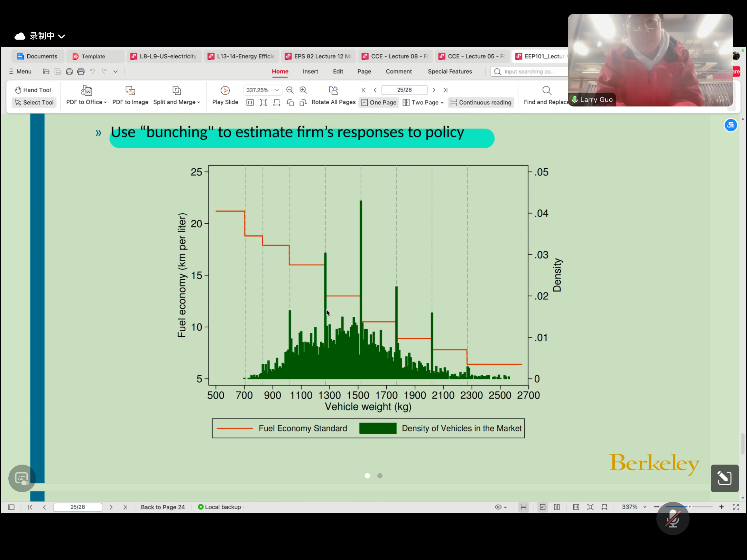Go to first page in ribbon
This screenshot has width=747, height=560.
(x=363, y=90)
